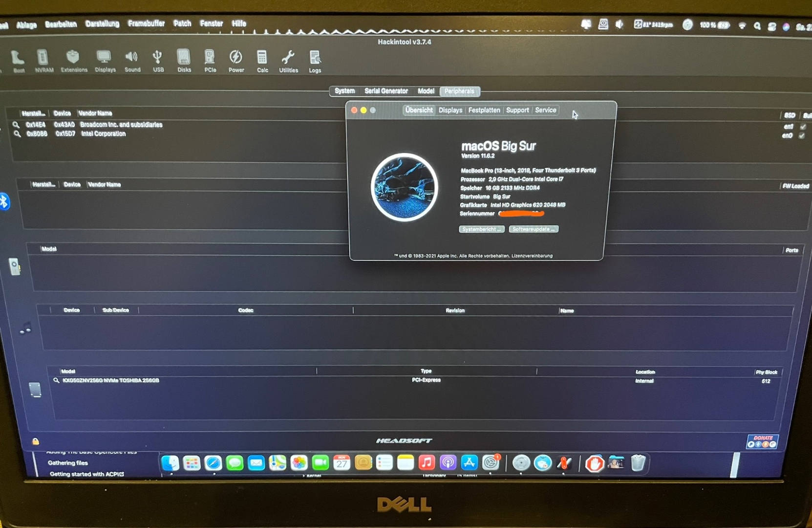Open Finder from the Dock
This screenshot has height=528, width=812.
[170, 462]
